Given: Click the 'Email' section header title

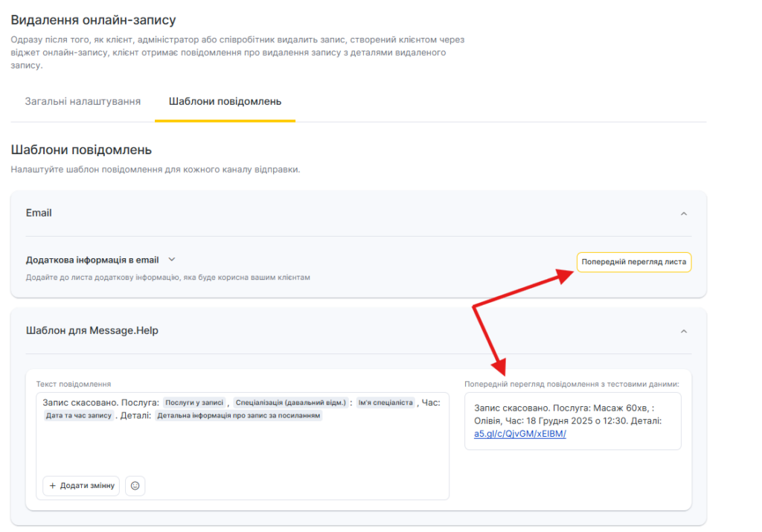Looking at the screenshot, I should (39, 213).
